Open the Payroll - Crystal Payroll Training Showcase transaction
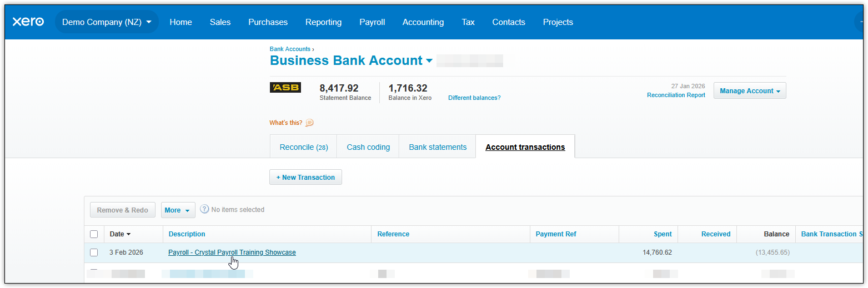The height and width of the screenshot is (288, 868). click(x=232, y=252)
